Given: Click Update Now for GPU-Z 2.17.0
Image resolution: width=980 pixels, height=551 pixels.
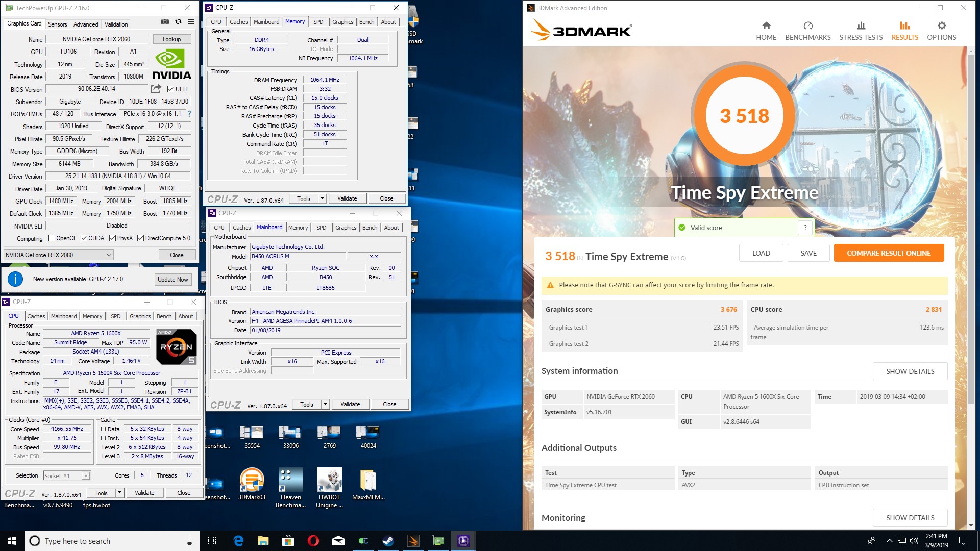Looking at the screenshot, I should pyautogui.click(x=173, y=279).
